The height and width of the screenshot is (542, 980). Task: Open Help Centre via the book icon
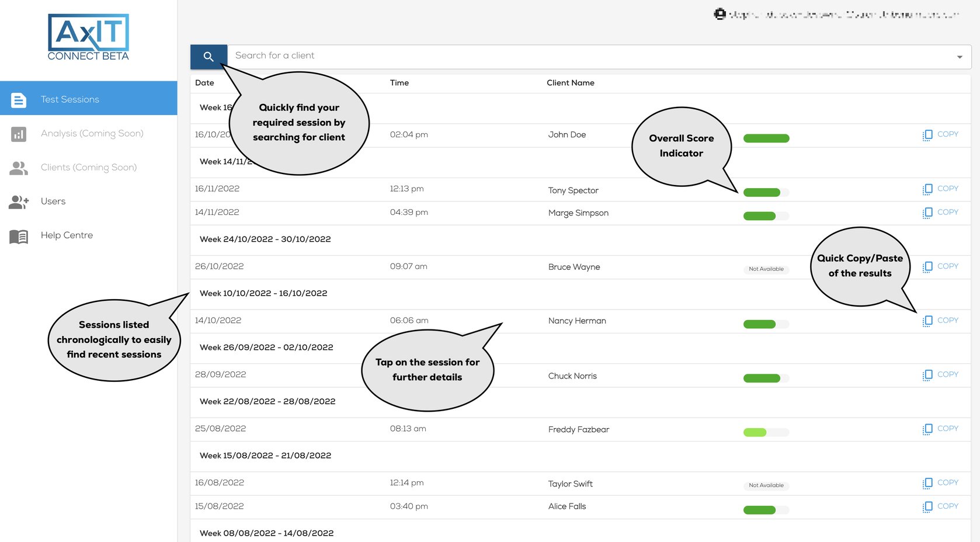click(19, 235)
